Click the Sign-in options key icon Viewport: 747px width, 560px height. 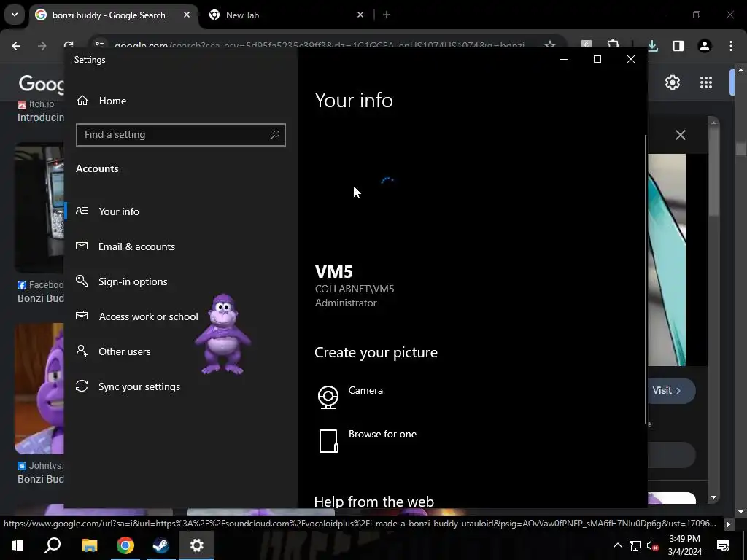coord(82,281)
